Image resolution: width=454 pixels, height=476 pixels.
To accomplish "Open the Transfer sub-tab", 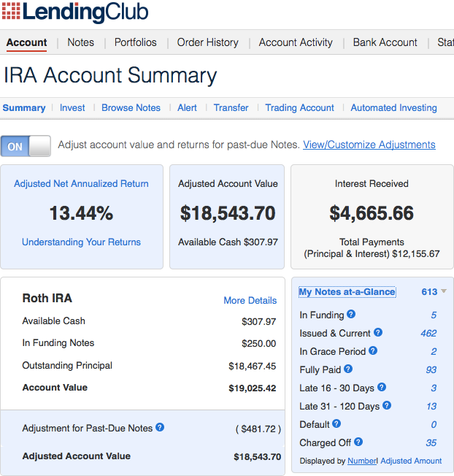I will pos(231,108).
